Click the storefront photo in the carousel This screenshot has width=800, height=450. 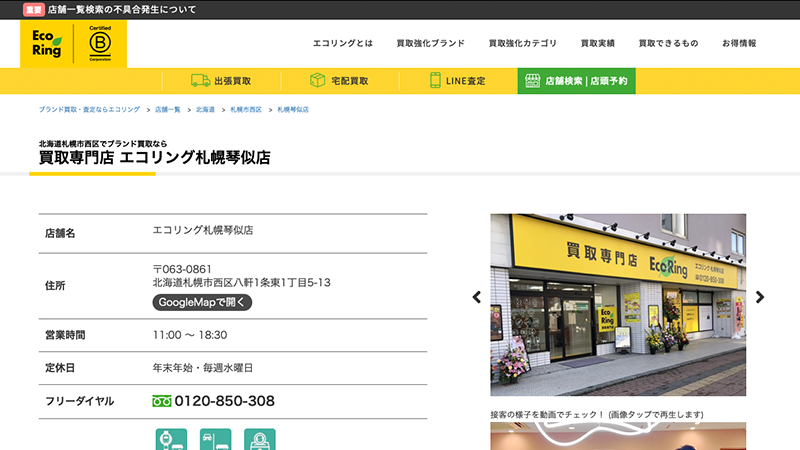point(617,304)
